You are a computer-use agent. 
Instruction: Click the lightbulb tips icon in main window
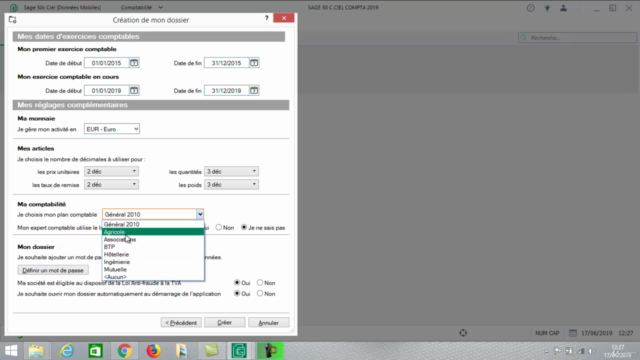(x=547, y=8)
